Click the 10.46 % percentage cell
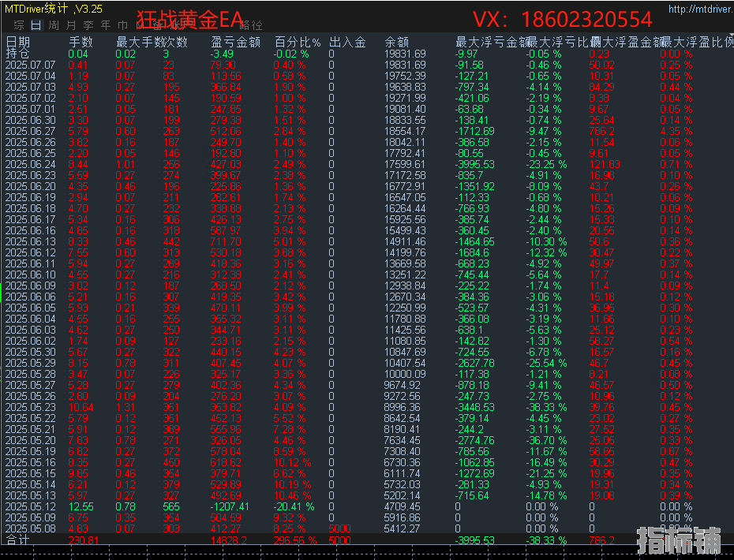Image resolution: width=734 pixels, height=560 pixels. tap(292, 495)
